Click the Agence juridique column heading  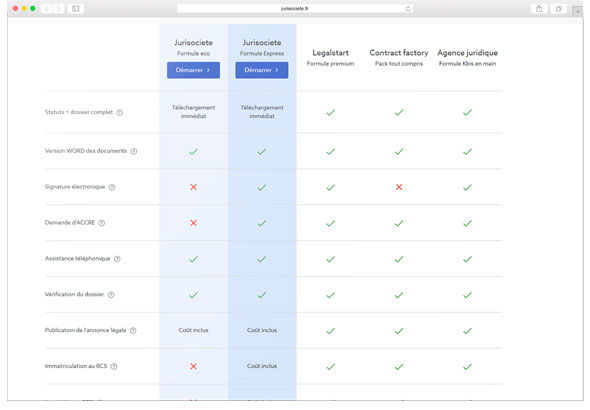coord(467,53)
